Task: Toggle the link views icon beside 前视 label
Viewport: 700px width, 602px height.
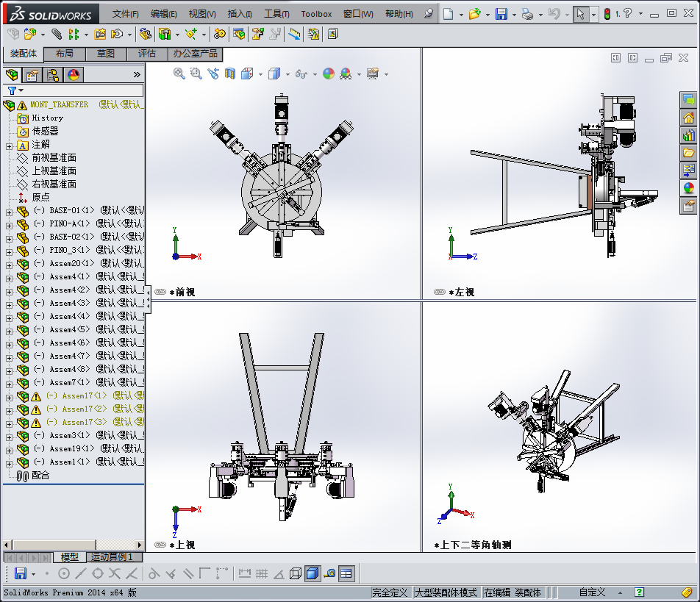Action: tap(160, 293)
